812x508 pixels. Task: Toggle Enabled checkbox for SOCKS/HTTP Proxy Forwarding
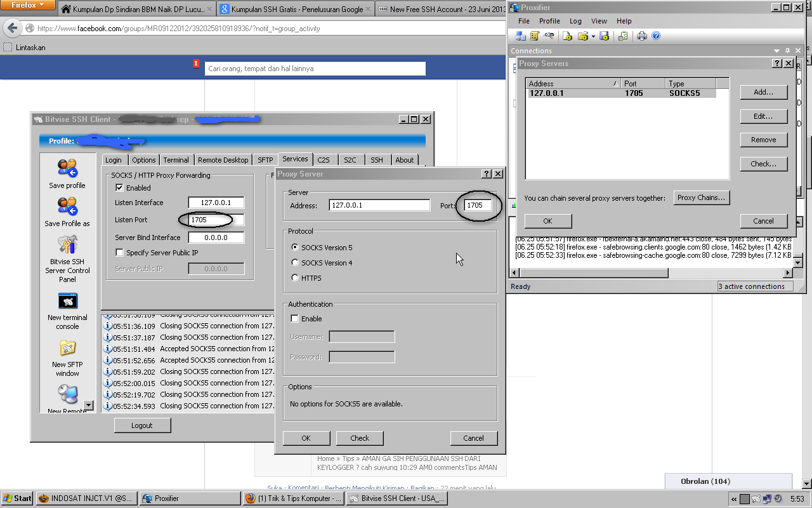119,188
